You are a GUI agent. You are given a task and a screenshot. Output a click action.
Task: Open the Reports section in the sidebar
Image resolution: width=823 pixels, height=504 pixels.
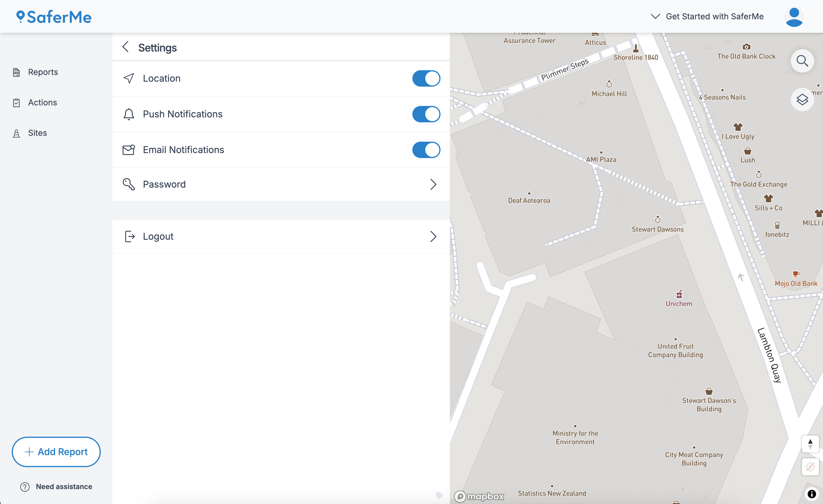pos(42,72)
